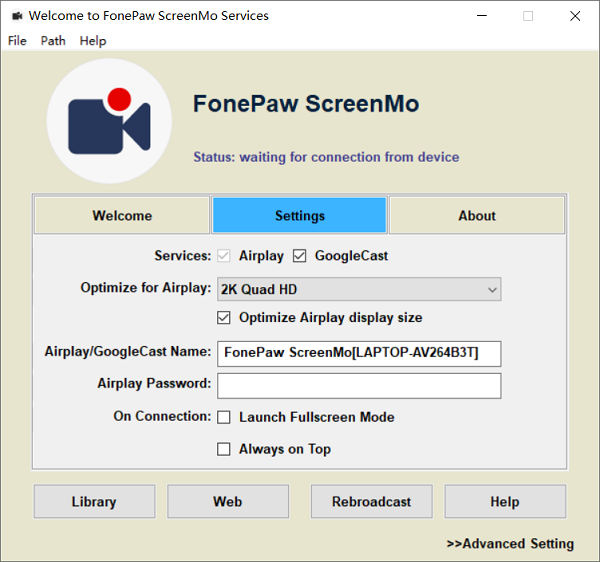Open the Path menu
Image resolution: width=600 pixels, height=562 pixels.
tap(53, 41)
